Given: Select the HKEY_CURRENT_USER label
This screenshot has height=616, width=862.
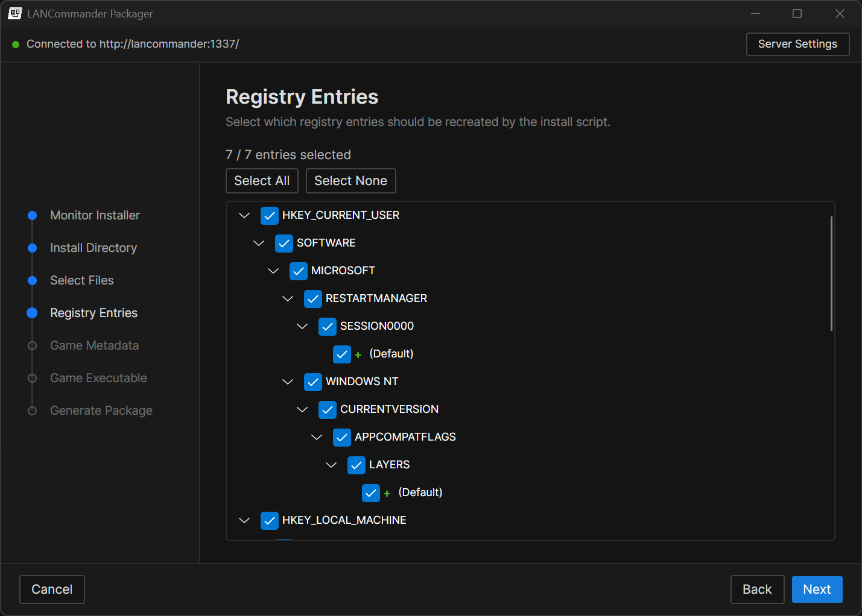Looking at the screenshot, I should [341, 216].
